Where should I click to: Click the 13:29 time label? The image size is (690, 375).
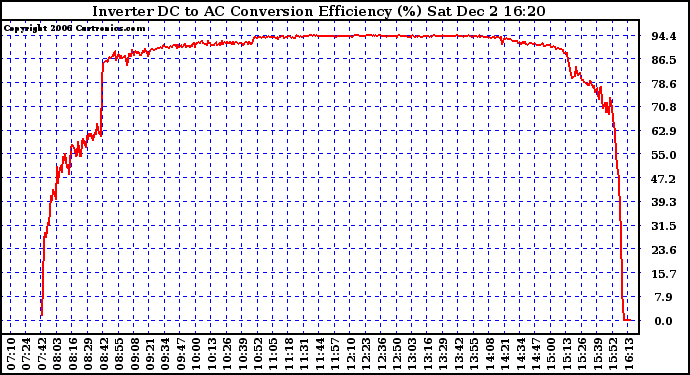(443, 354)
